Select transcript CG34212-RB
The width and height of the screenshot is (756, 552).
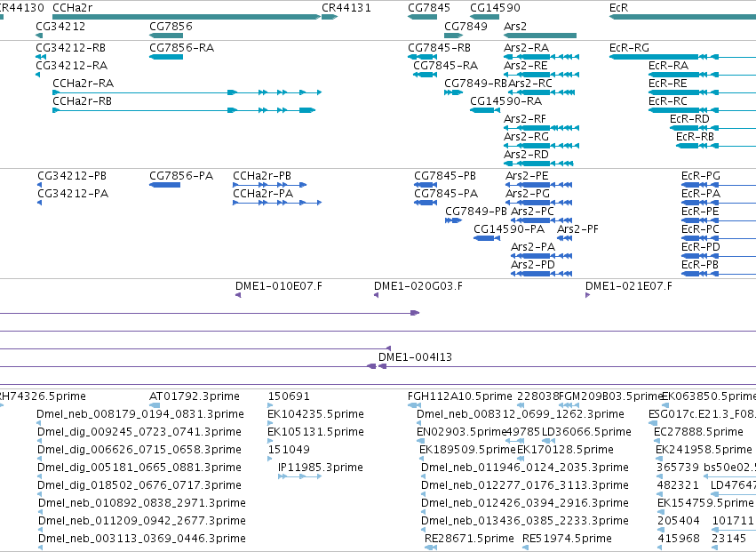[x=41, y=57]
